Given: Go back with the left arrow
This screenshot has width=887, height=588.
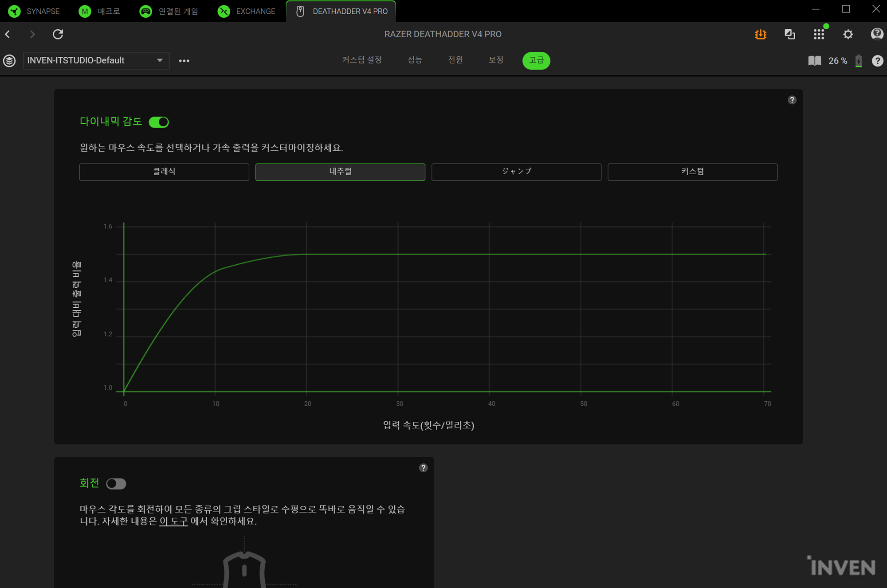Looking at the screenshot, I should point(8,34).
